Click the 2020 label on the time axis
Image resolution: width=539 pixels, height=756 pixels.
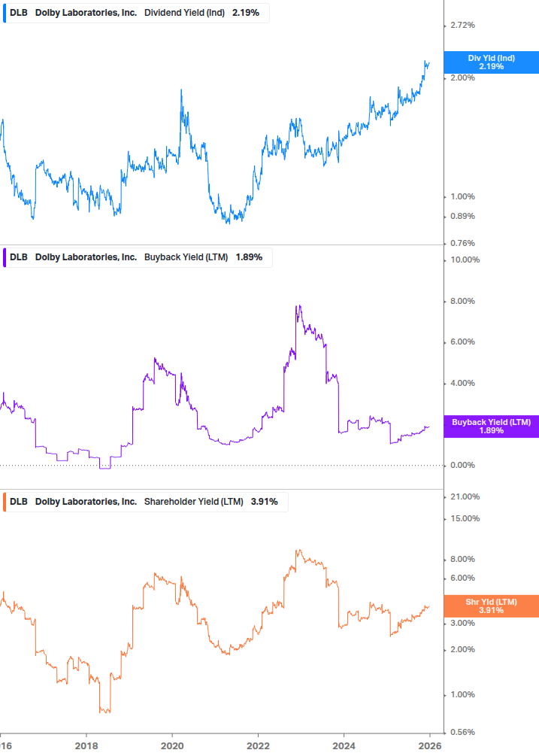[x=172, y=746]
